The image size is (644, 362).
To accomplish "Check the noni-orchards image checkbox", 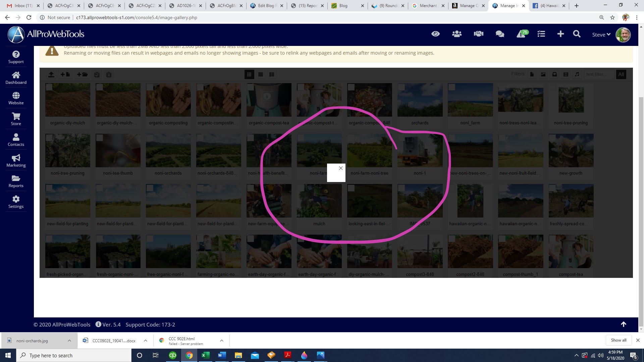I will pos(150,138).
